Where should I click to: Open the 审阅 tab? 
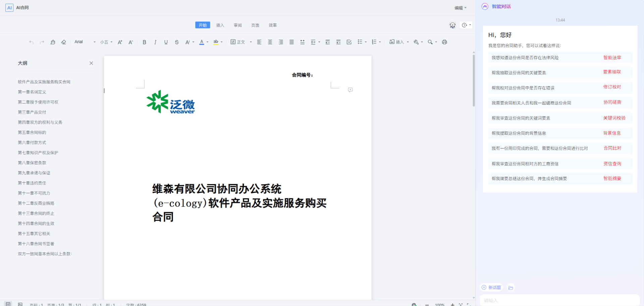[238, 25]
